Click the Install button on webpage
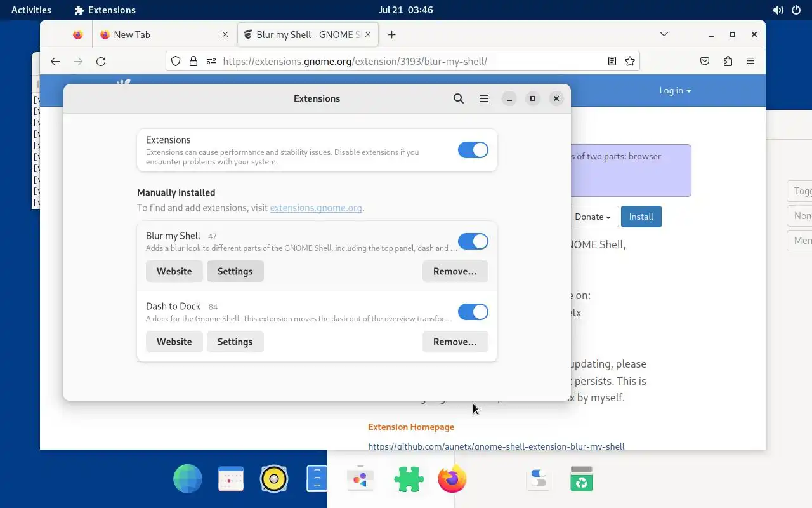The height and width of the screenshot is (508, 812). coord(641,217)
